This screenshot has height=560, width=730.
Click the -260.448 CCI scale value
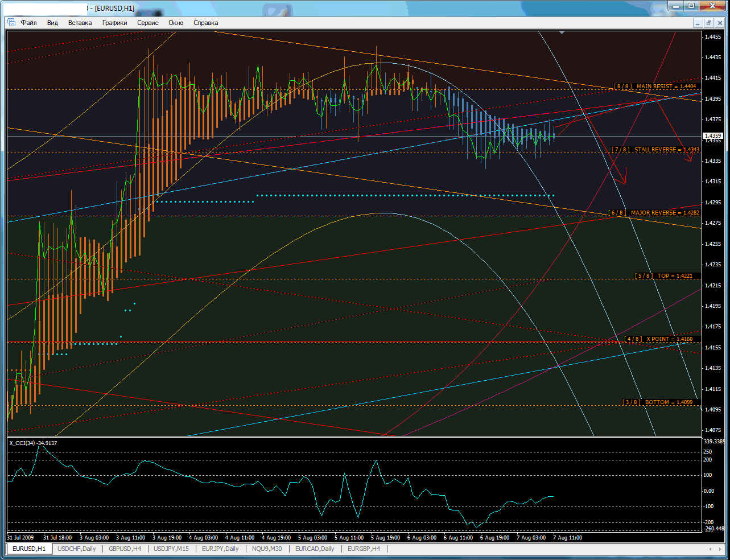(x=714, y=529)
